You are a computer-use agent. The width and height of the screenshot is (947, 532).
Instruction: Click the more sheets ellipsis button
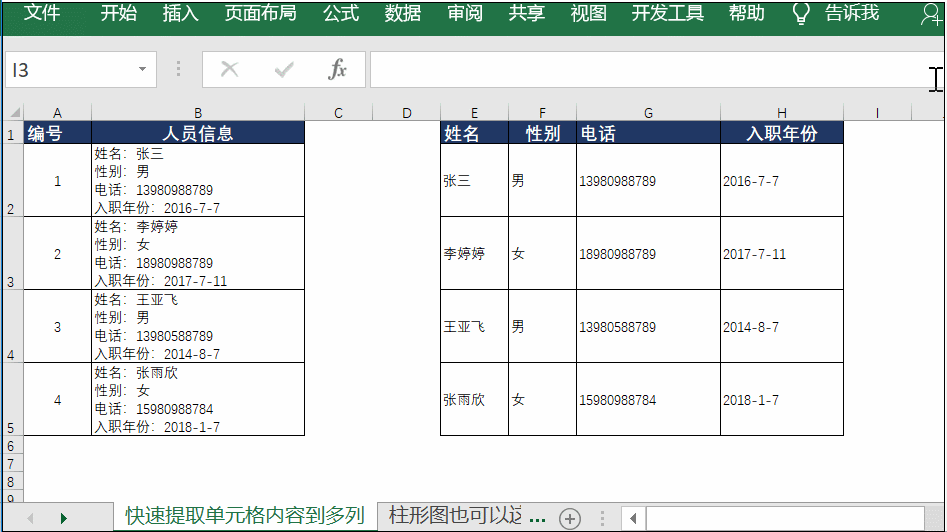pyautogui.click(x=538, y=519)
